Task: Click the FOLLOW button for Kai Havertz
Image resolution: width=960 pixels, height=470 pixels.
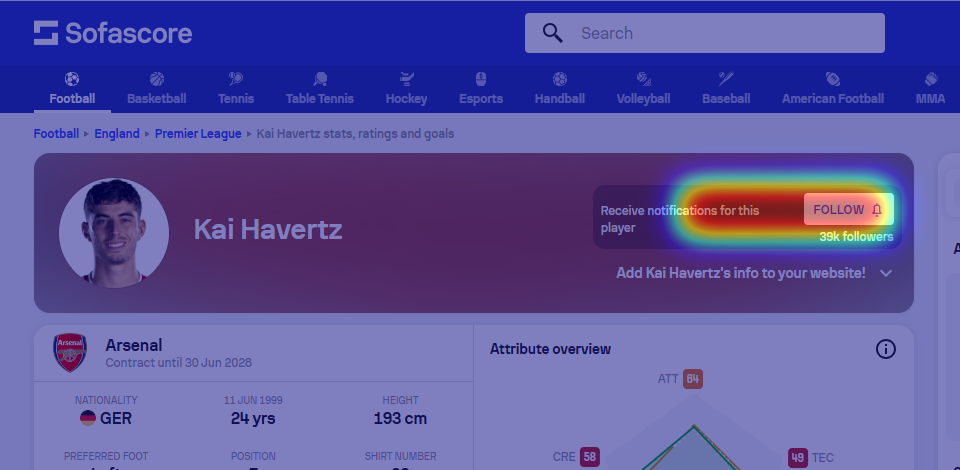Action: (849, 209)
